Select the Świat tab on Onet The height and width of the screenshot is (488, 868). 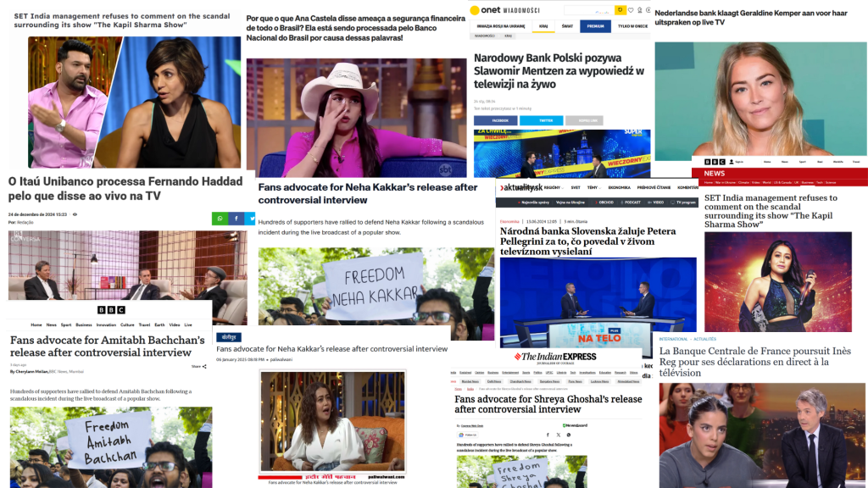coord(567,26)
